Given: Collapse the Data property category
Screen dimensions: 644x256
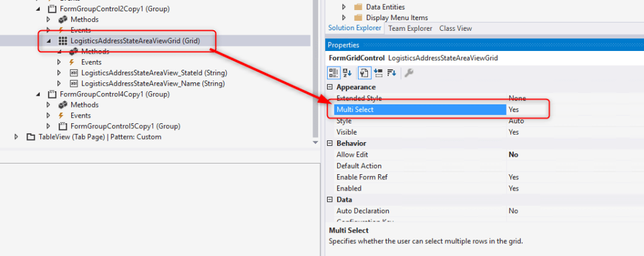Looking at the screenshot, I should pos(331,199).
